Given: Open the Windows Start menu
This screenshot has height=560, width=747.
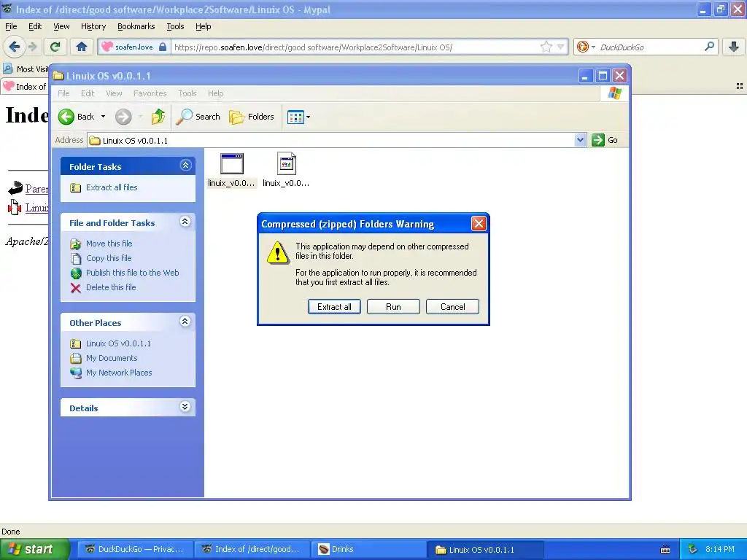Looking at the screenshot, I should pyautogui.click(x=34, y=549).
